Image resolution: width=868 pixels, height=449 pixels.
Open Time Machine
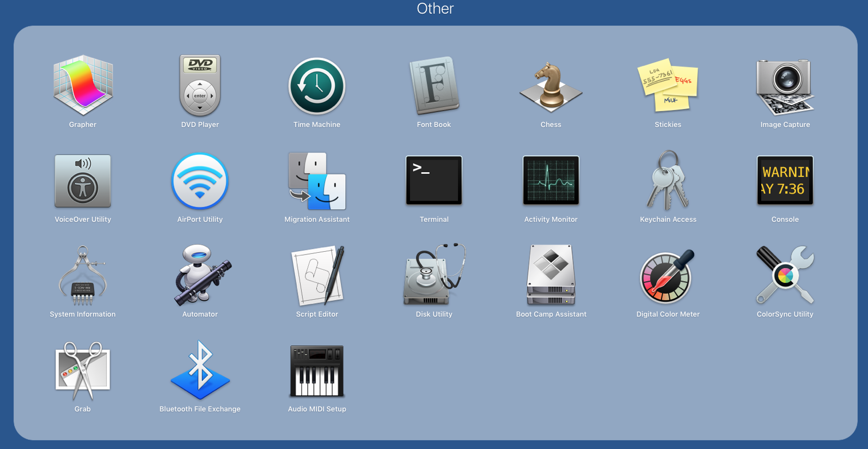pyautogui.click(x=317, y=86)
